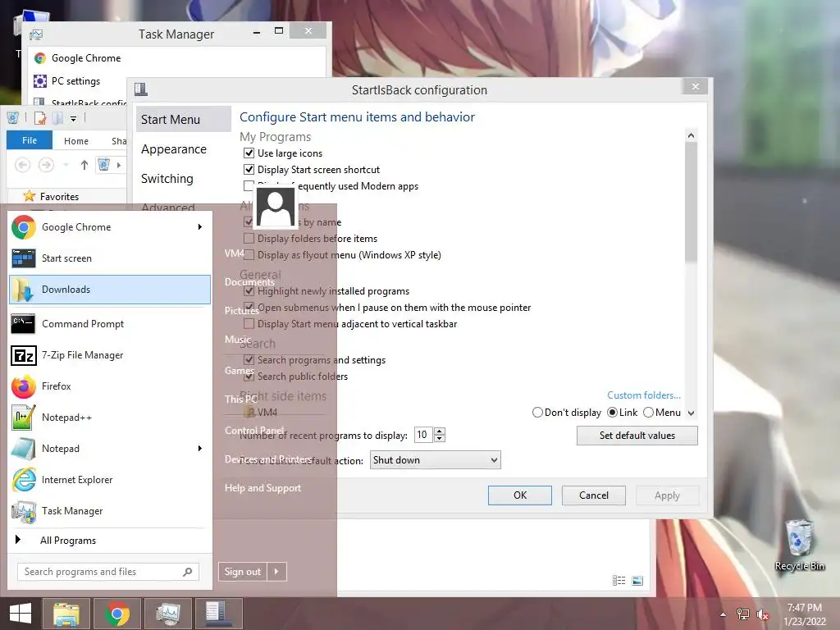This screenshot has width=840, height=630.
Task: Launch Internet Explorer from Start menu
Action: coord(110,479)
